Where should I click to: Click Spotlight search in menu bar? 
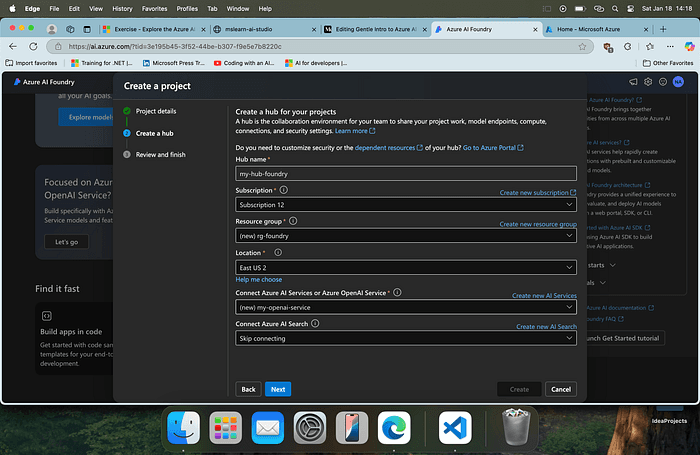pyautogui.click(x=615, y=8)
